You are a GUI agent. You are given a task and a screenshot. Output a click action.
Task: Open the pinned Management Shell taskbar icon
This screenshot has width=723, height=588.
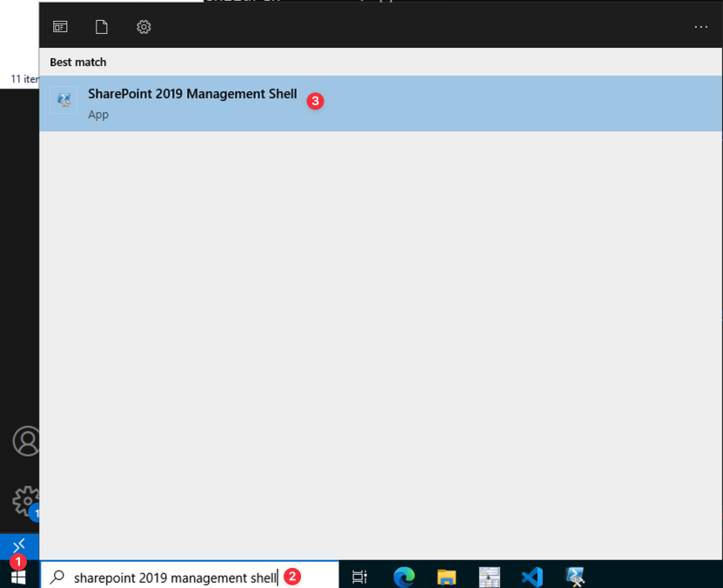574,576
